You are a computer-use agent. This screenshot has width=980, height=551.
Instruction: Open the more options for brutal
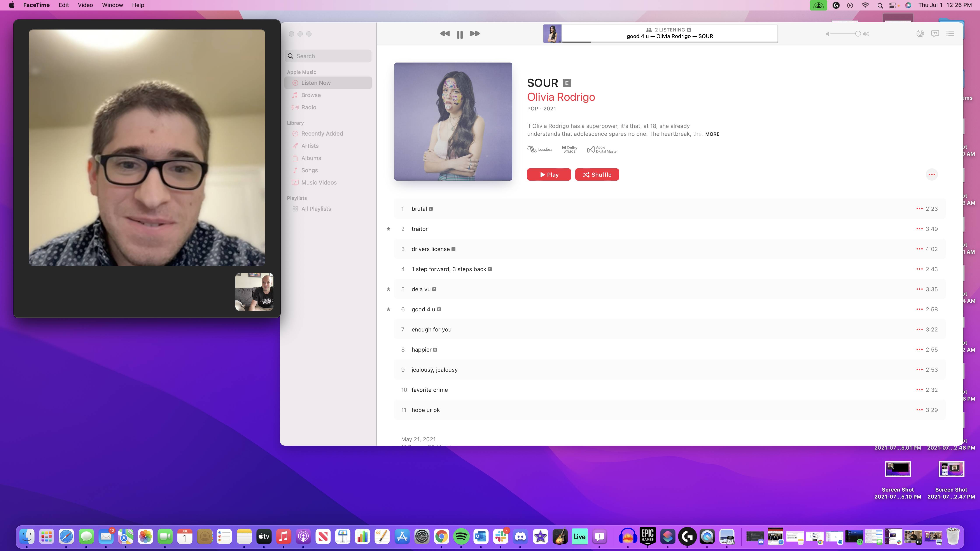[x=919, y=209]
